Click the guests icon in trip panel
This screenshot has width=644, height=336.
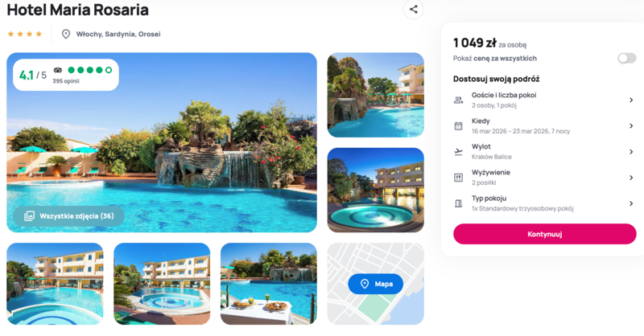[x=458, y=100]
